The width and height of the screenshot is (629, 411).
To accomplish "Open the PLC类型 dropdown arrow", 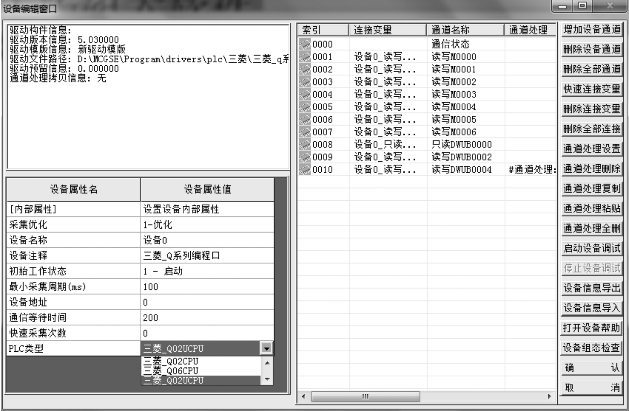I will click(x=266, y=348).
